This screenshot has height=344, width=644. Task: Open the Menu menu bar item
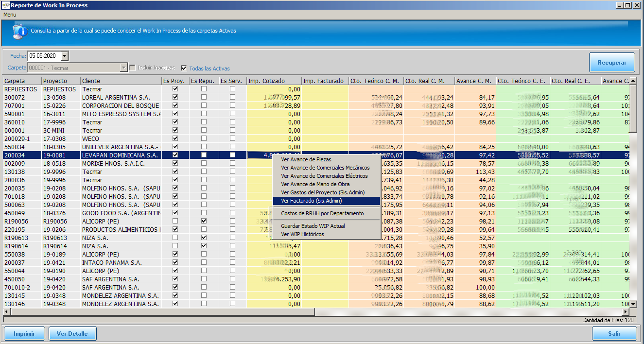(10, 15)
